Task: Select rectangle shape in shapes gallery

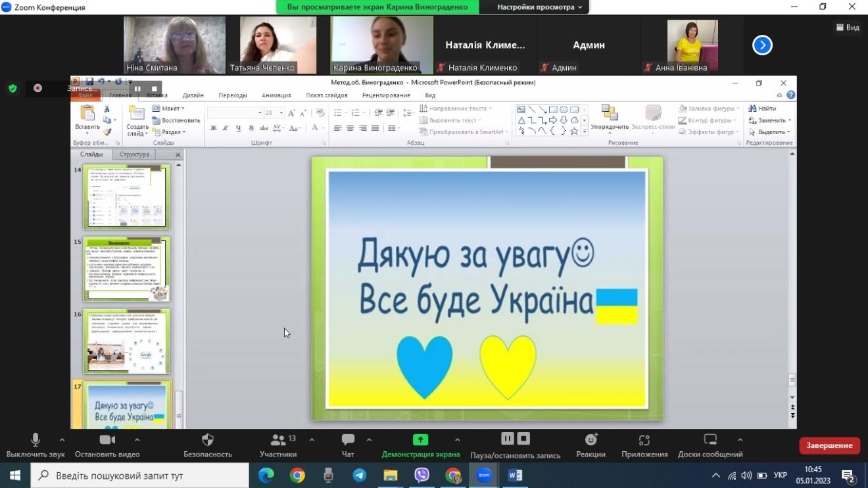Action: pos(553,110)
